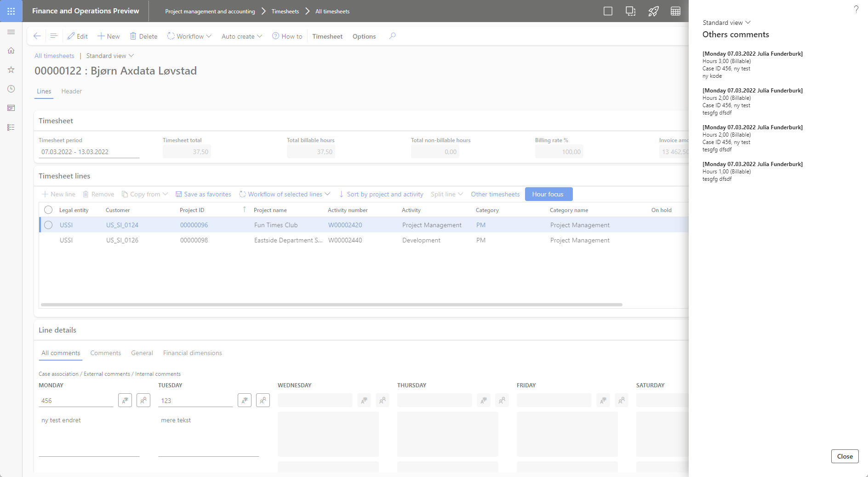Click Edit in the action pane
This screenshot has width=868, height=477.
tap(77, 36)
